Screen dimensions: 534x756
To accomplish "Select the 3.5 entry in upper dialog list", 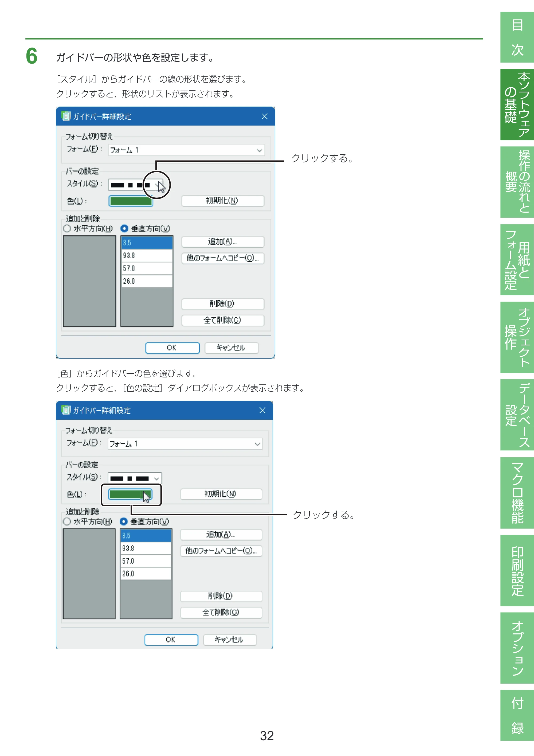I will pyautogui.click(x=147, y=243).
